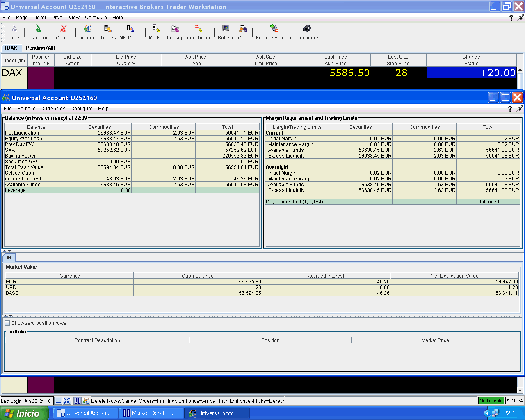The image size is (525, 420).
Task: Open the Page menu
Action: (x=22, y=18)
